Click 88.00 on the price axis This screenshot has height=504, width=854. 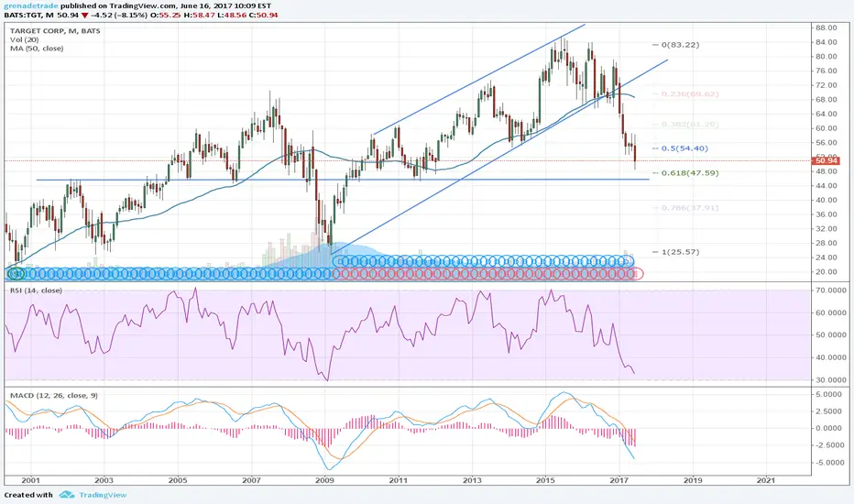pyautogui.click(x=827, y=27)
